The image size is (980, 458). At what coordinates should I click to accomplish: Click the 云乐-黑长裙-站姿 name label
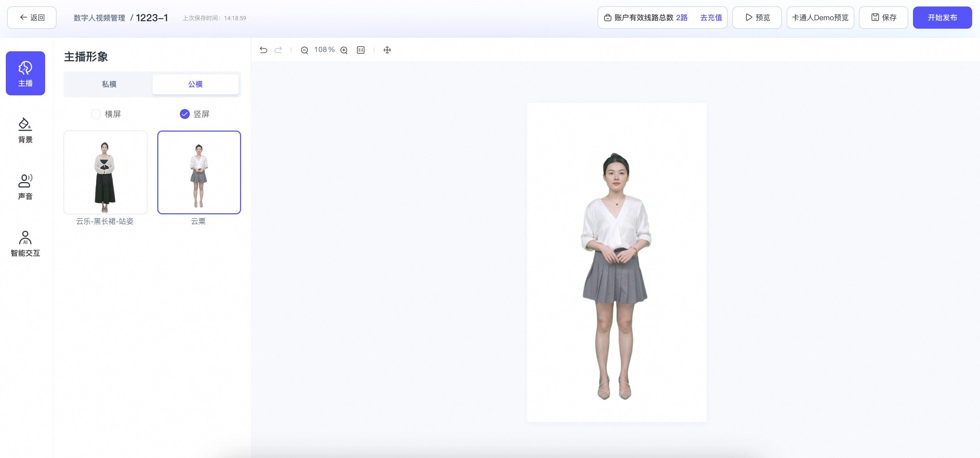click(105, 221)
